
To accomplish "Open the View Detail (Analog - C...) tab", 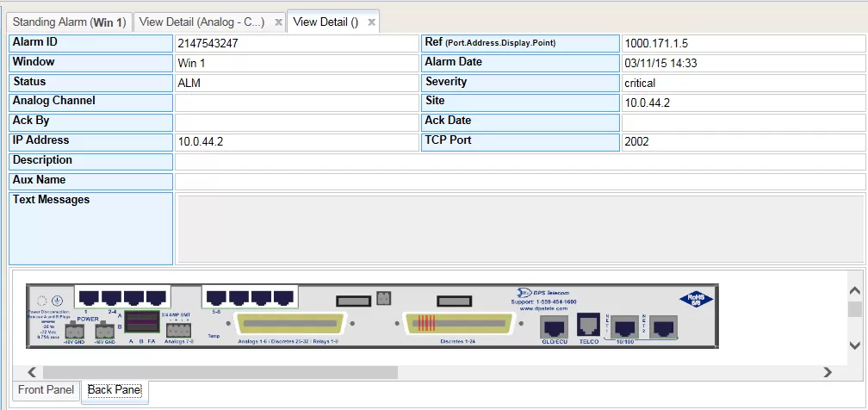I will pos(201,22).
